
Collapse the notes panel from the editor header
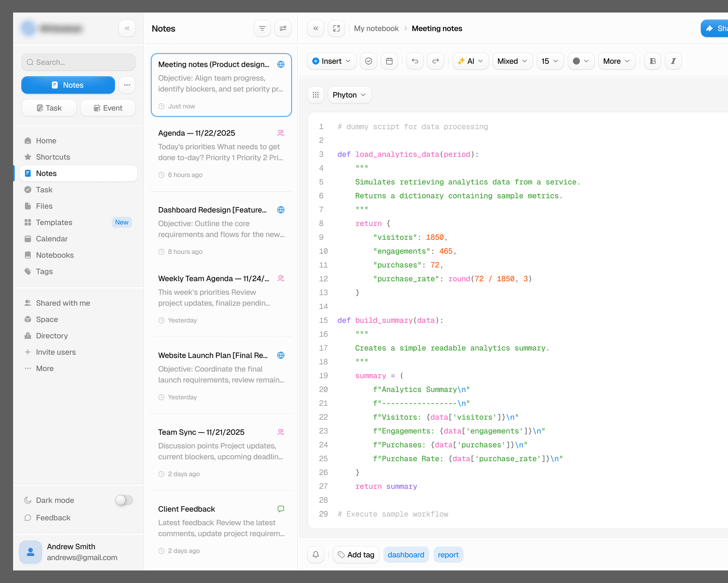pos(316,28)
